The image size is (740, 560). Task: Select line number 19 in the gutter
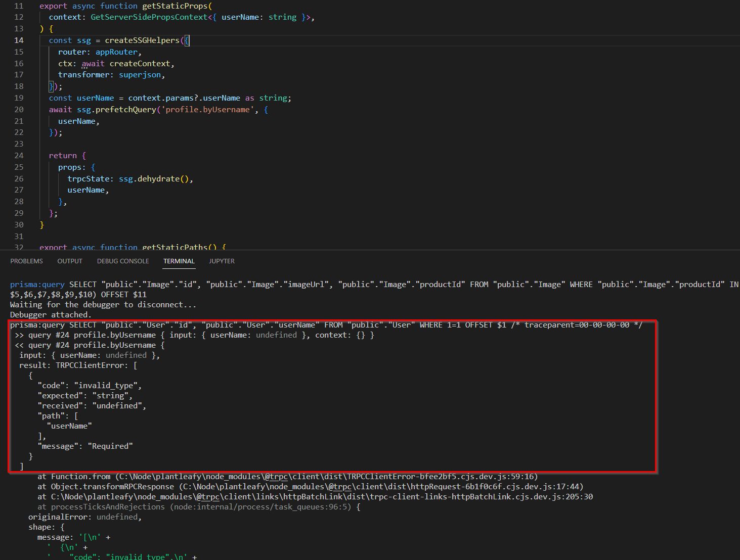click(x=19, y=98)
